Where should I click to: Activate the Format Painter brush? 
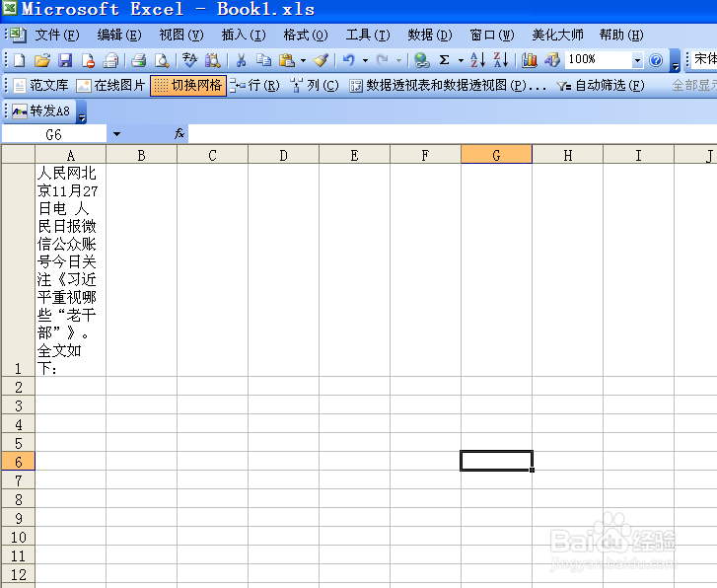pos(321,60)
